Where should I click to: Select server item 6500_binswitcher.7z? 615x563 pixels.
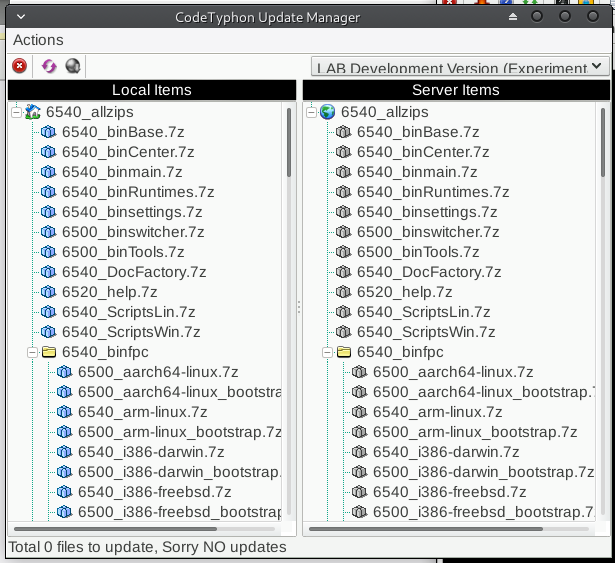click(x=428, y=232)
